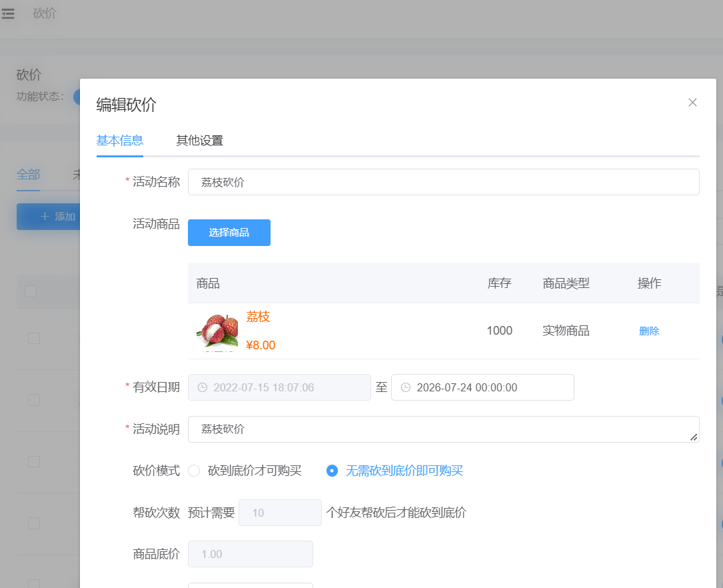Viewport: 723px width, 588px height.
Task: Open the end date 2026-07-24 picker
Action: (482, 387)
